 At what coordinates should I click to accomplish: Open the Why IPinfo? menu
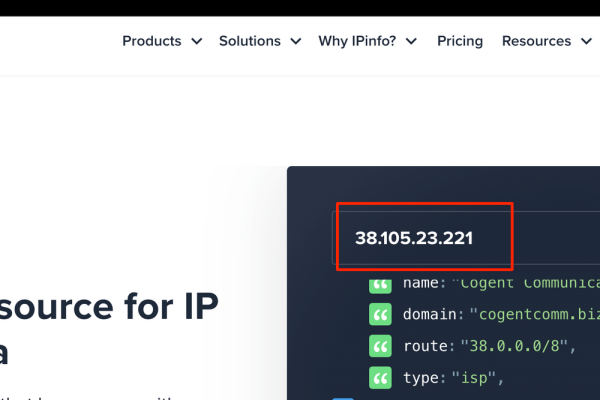tap(358, 41)
